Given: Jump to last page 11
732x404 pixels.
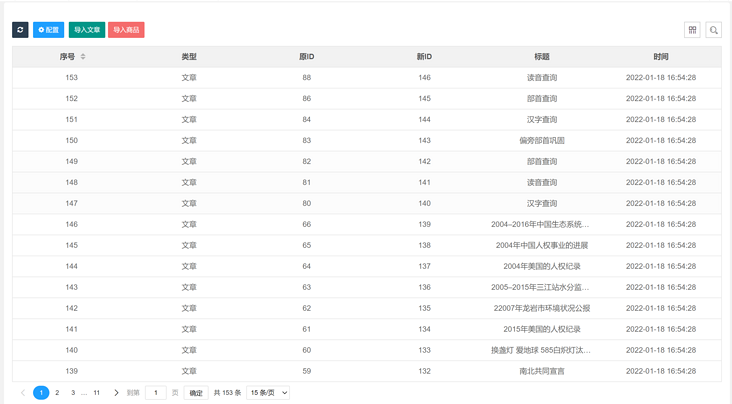Looking at the screenshot, I should pos(97,393).
